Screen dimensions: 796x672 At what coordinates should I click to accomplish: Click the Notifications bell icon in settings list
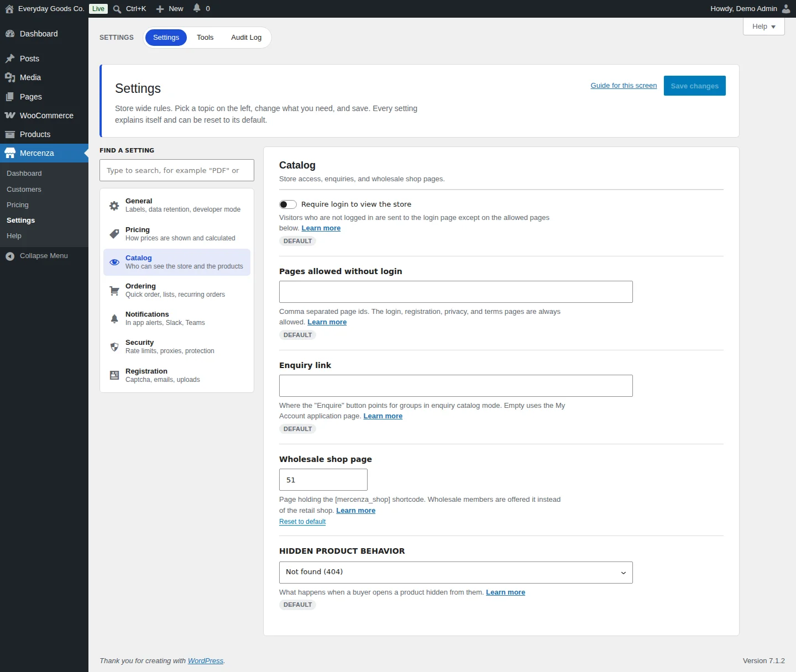click(x=114, y=319)
